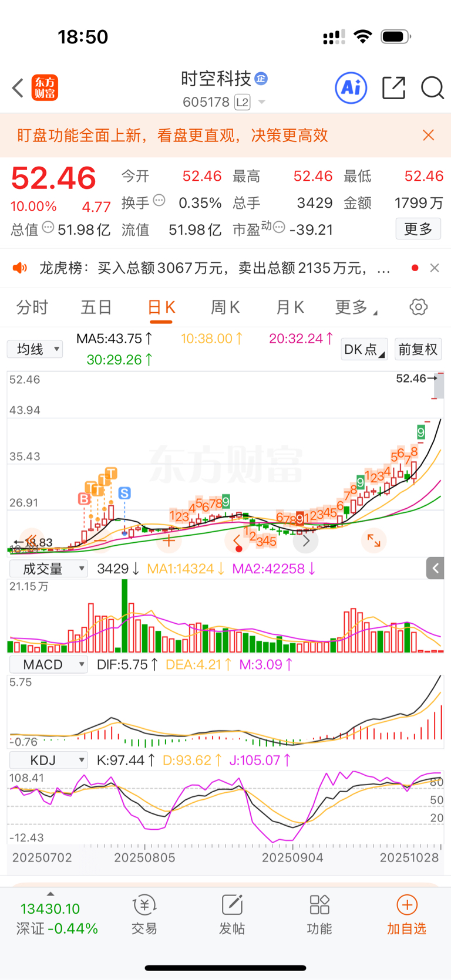Tap the 605178 stock code
Screen dimensions: 451x980
[206, 102]
